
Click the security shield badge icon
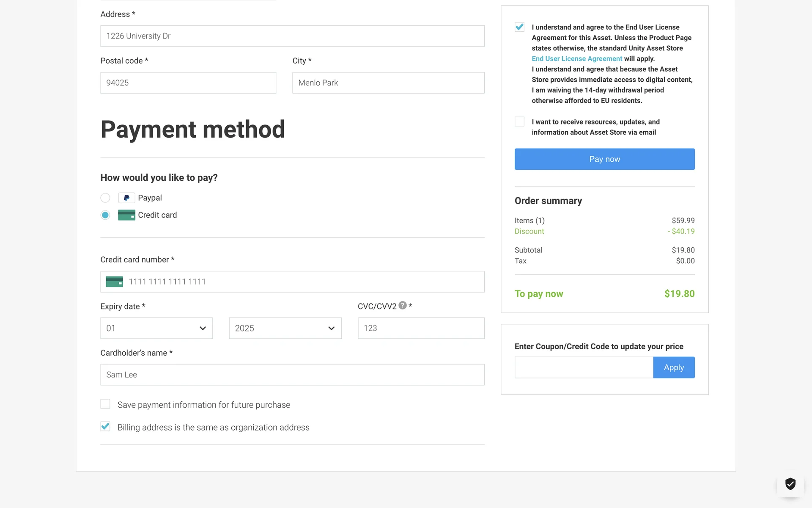click(x=790, y=483)
